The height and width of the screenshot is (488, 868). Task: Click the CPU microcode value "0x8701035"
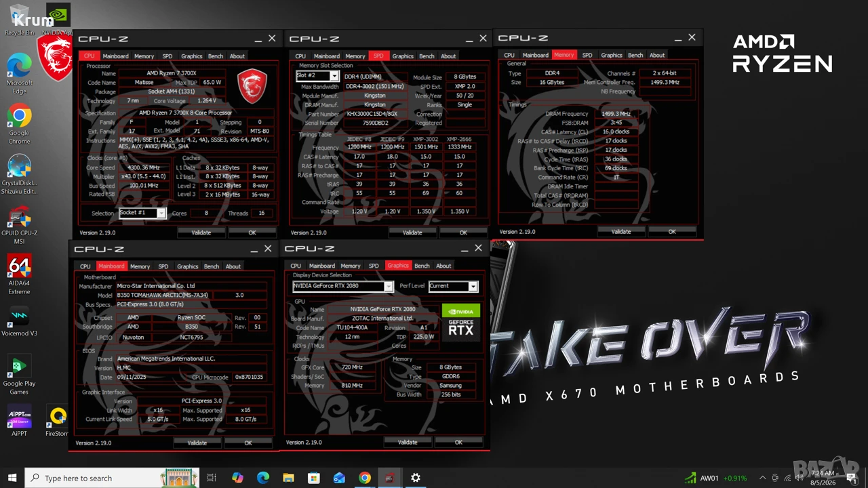tap(249, 377)
